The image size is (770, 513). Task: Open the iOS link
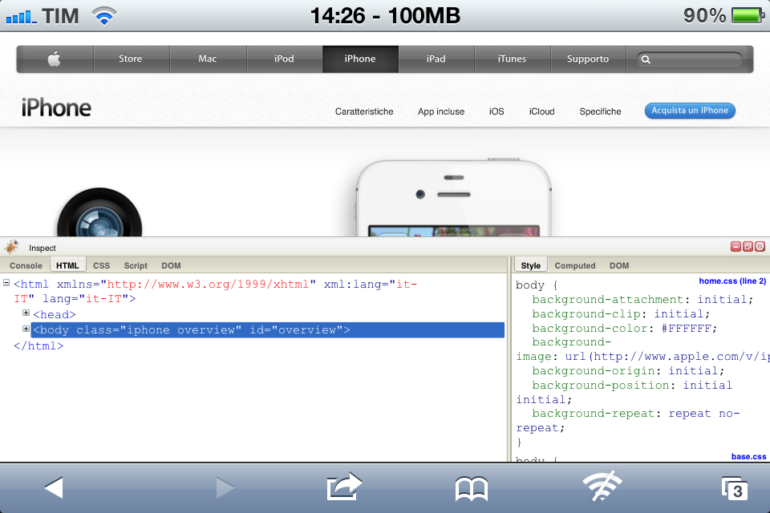click(x=496, y=111)
